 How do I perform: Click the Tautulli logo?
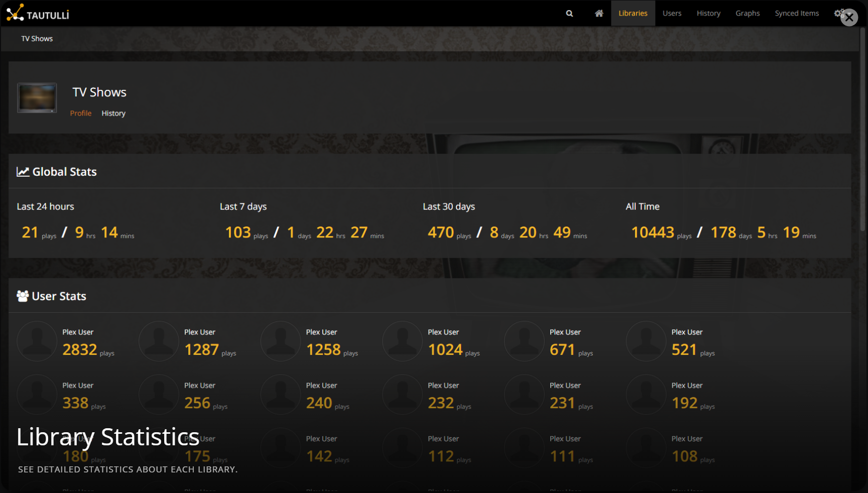(x=38, y=13)
